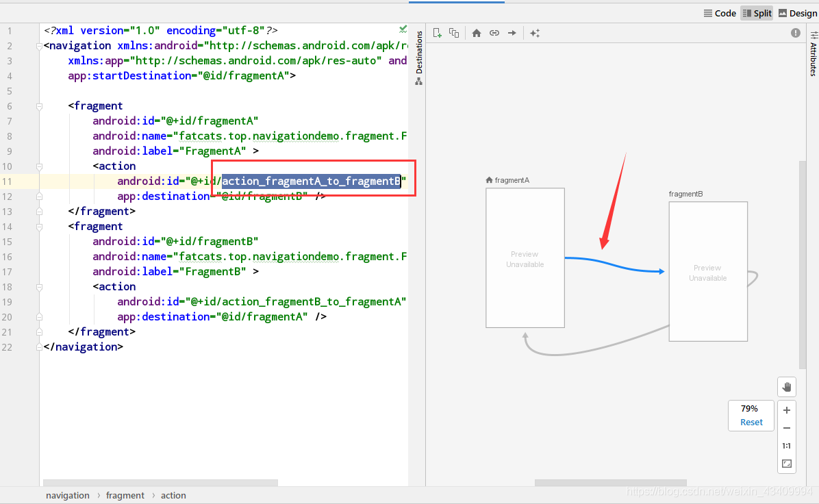Viewport: 819px width, 504px height.
Task: Collapse the first fragment tag at line 6
Action: coord(39,106)
